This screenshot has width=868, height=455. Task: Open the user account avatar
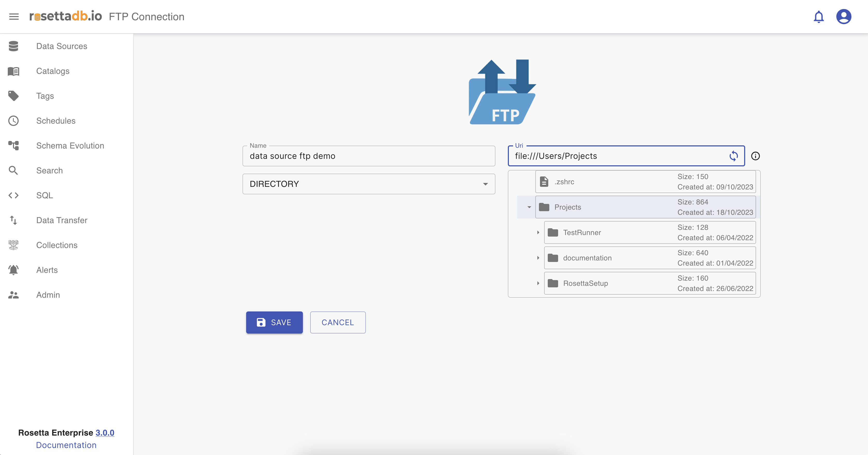coord(843,17)
